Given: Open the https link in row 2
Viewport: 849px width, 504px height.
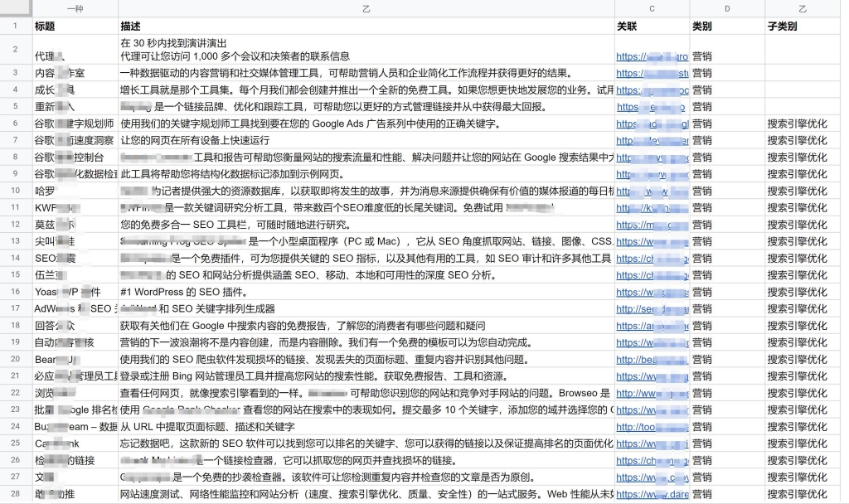Looking at the screenshot, I should tap(652, 56).
